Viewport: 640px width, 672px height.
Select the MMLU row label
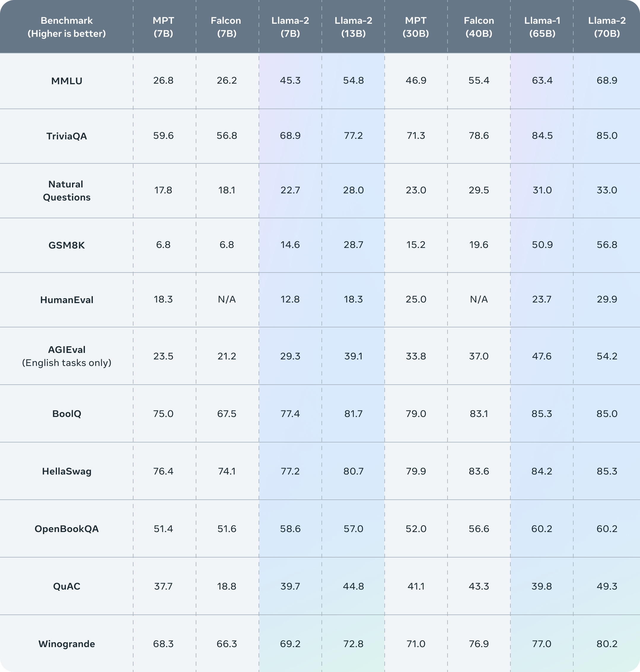[66, 81]
